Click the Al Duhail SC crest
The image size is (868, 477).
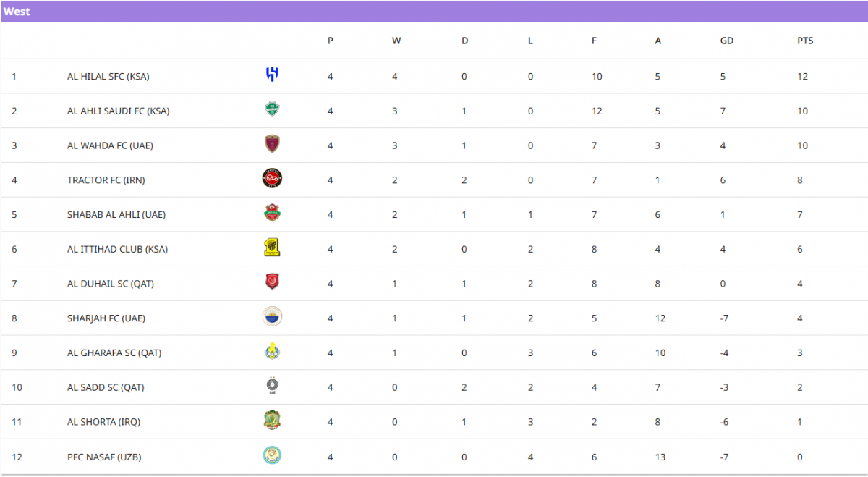pos(272,282)
